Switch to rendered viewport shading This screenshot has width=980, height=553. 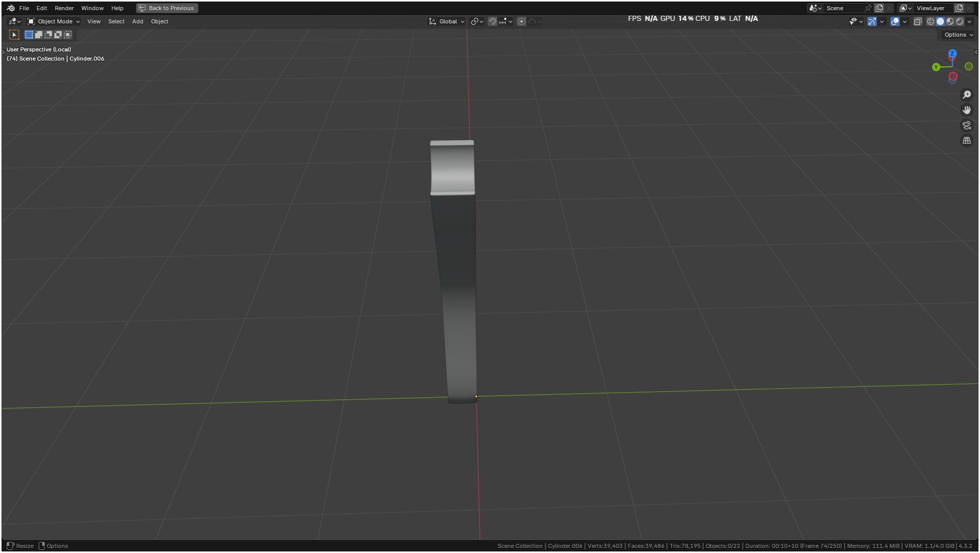click(x=960, y=21)
